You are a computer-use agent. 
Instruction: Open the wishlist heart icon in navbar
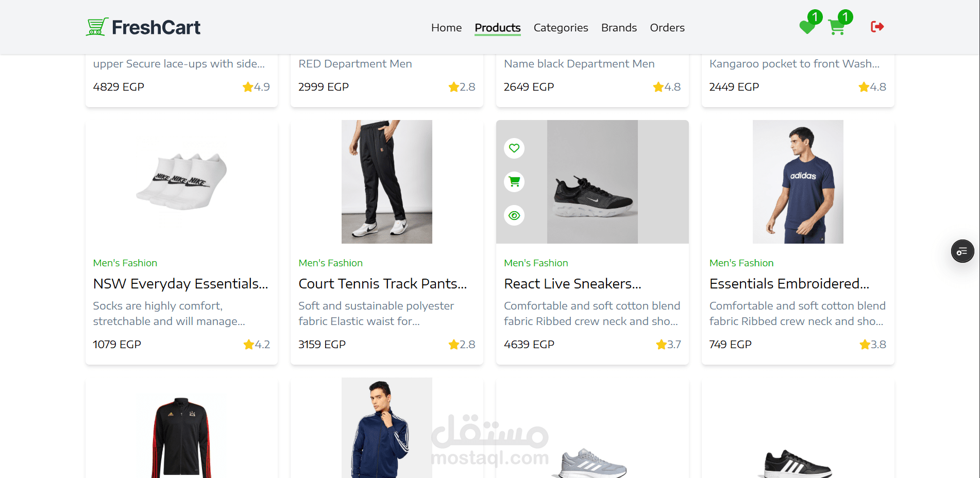807,27
